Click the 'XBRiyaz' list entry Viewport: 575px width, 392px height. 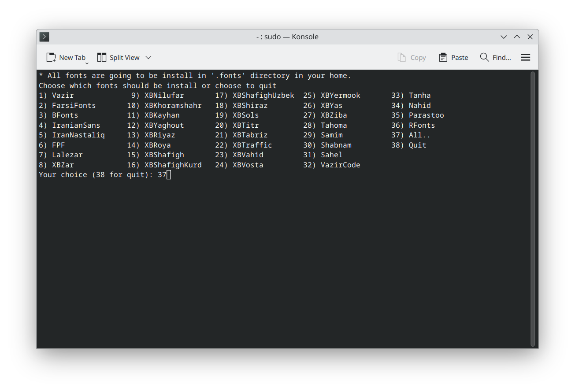[x=160, y=135]
